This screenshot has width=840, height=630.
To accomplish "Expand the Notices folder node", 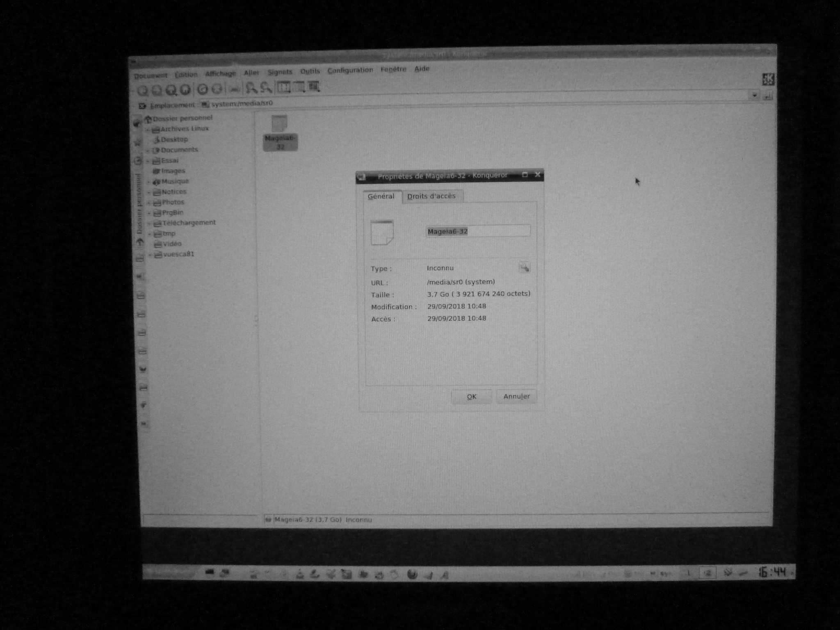I will [149, 192].
